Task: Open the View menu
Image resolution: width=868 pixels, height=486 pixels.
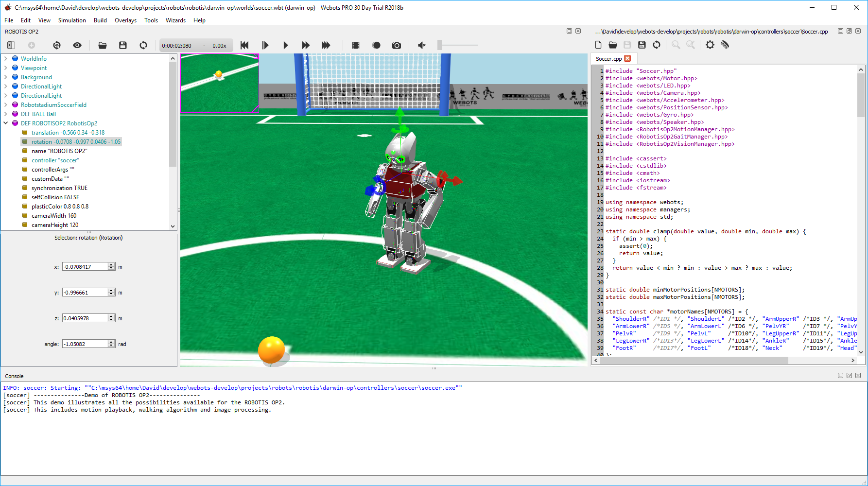Action: tap(44, 20)
